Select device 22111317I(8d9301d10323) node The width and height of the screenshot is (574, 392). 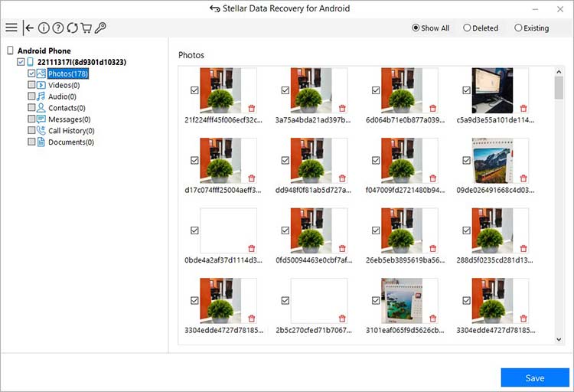click(82, 62)
